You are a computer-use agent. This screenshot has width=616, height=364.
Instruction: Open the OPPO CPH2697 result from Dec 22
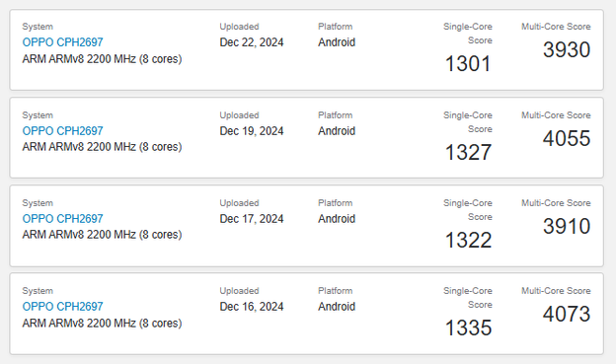62,42
